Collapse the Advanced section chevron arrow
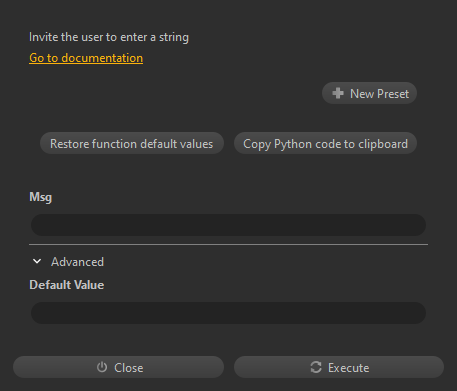Screen dimensions: 457x391 [x=37, y=262]
